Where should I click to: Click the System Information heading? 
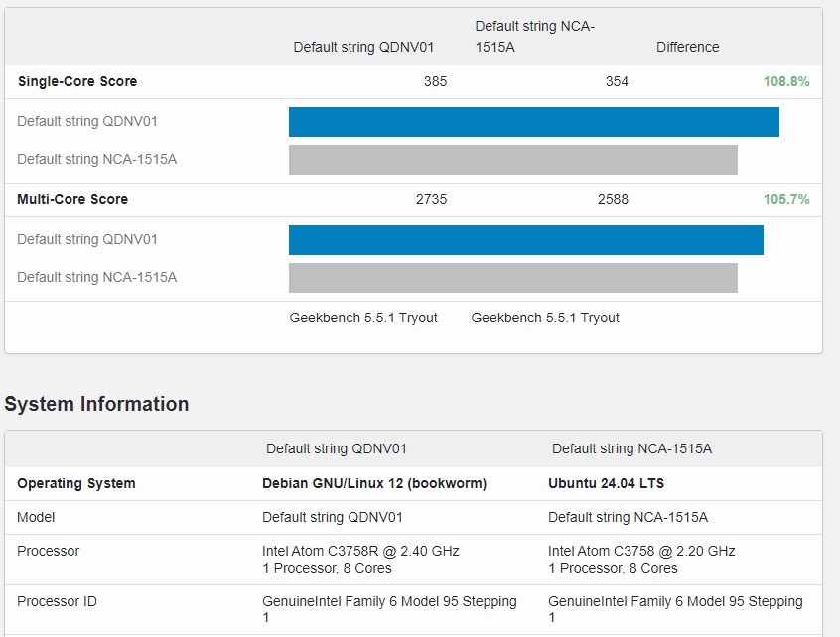(96, 404)
